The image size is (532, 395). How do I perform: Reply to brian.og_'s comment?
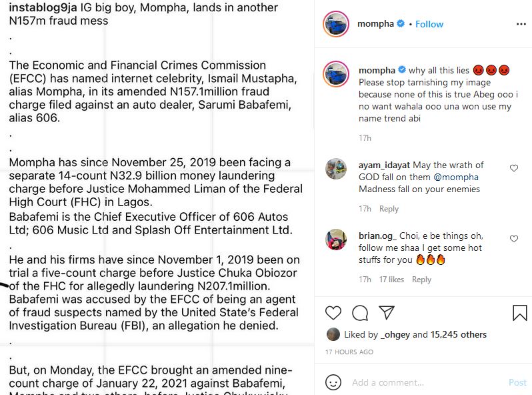(x=421, y=280)
